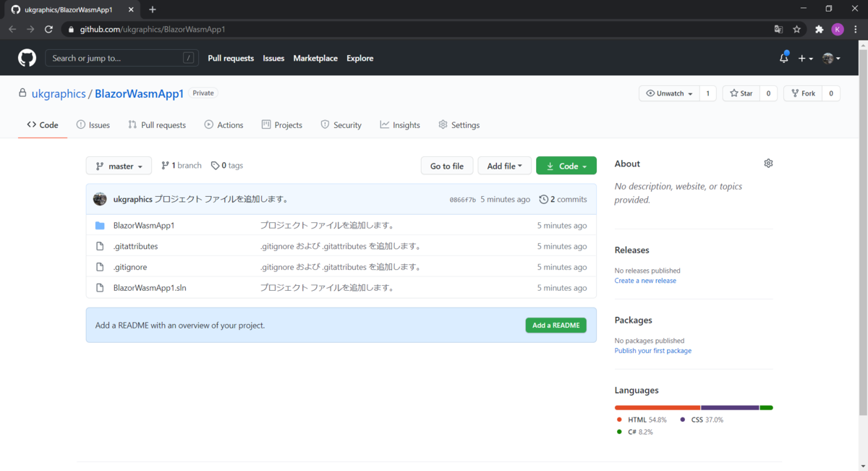Image resolution: width=868 pixels, height=471 pixels.
Task: Click the HTML 54.8% language entry
Action: click(x=642, y=420)
